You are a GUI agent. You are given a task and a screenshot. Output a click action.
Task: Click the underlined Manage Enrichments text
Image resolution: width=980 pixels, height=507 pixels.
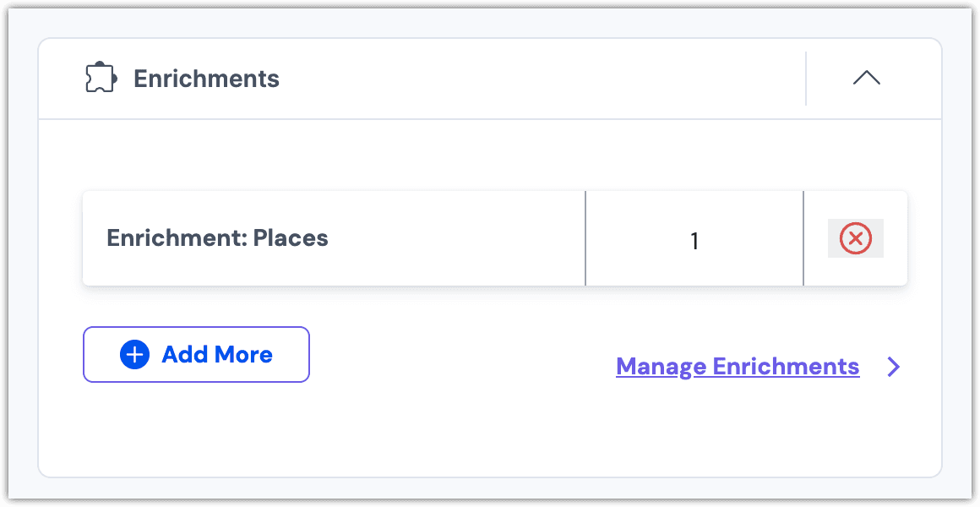[x=738, y=367]
